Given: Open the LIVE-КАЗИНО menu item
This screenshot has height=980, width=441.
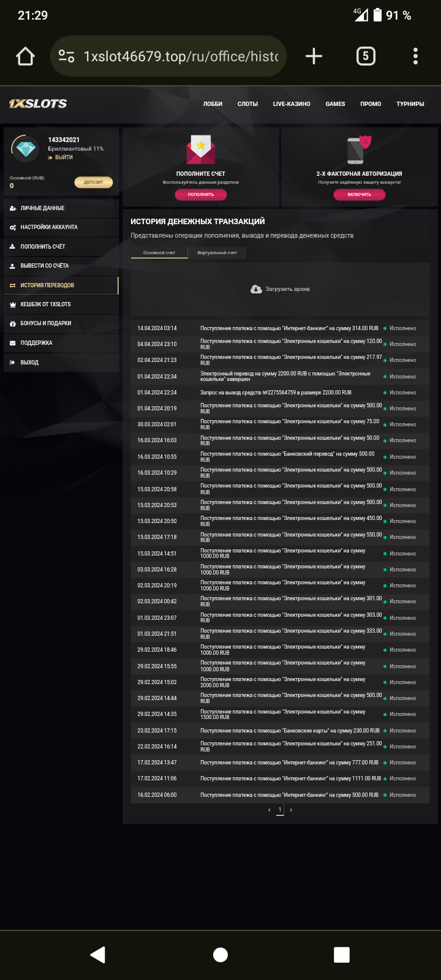Looking at the screenshot, I should pos(292,104).
